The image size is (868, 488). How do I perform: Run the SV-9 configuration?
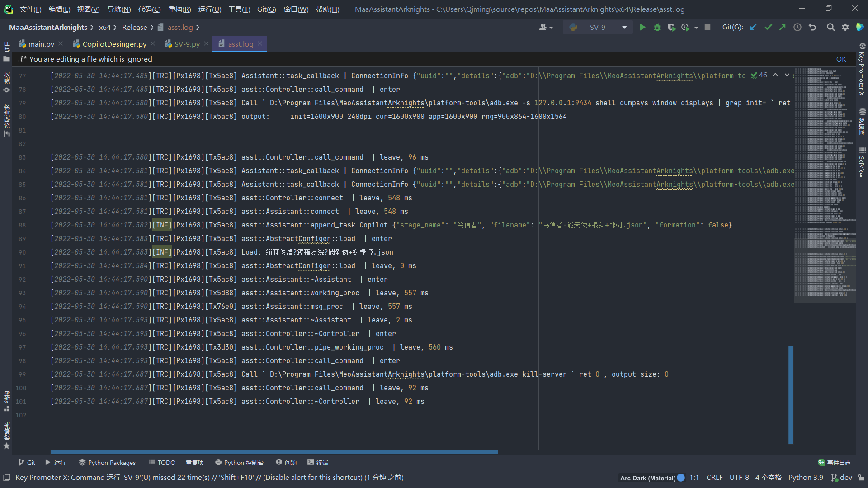point(642,27)
